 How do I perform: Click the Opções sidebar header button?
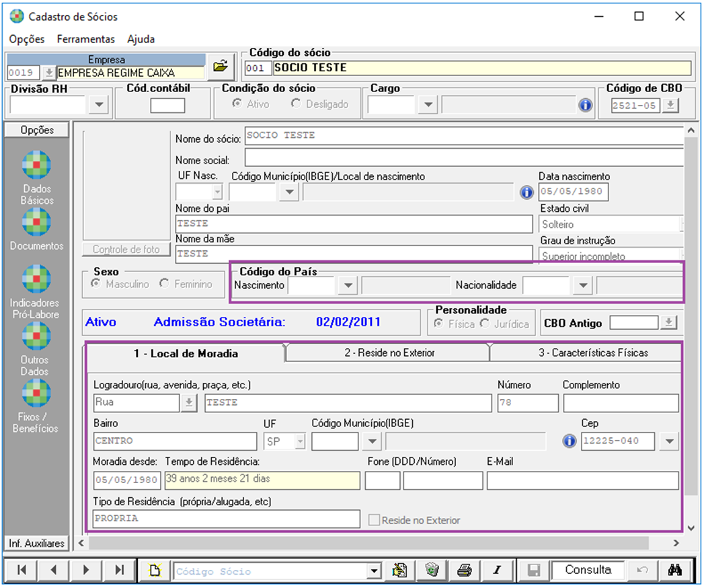pos(37,130)
